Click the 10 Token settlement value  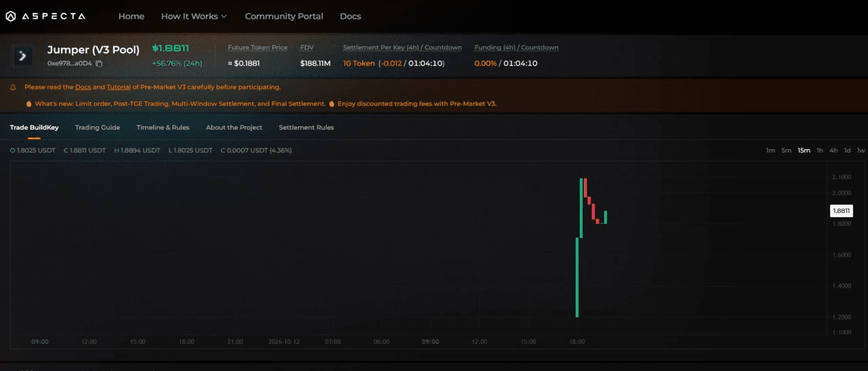click(x=359, y=64)
